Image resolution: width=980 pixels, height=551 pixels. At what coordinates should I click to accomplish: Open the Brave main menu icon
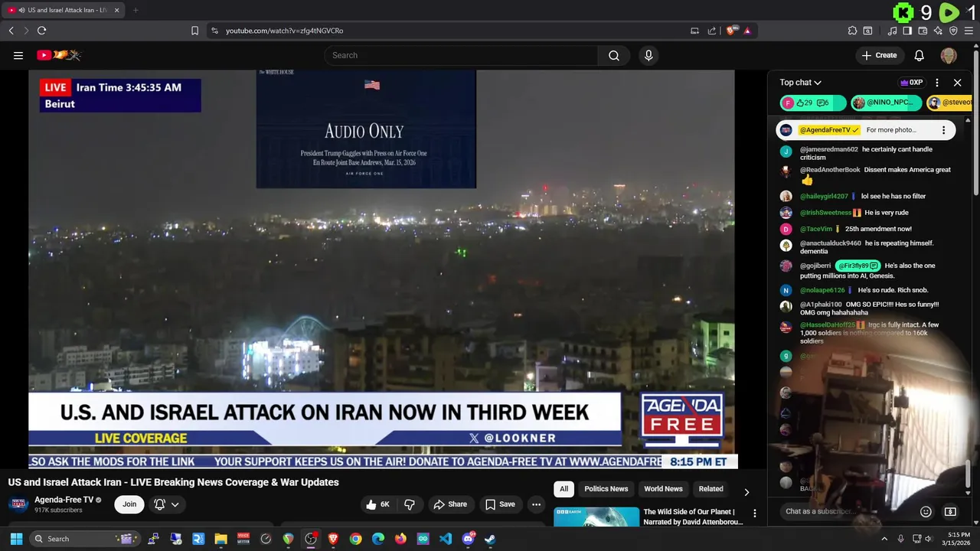(x=969, y=31)
